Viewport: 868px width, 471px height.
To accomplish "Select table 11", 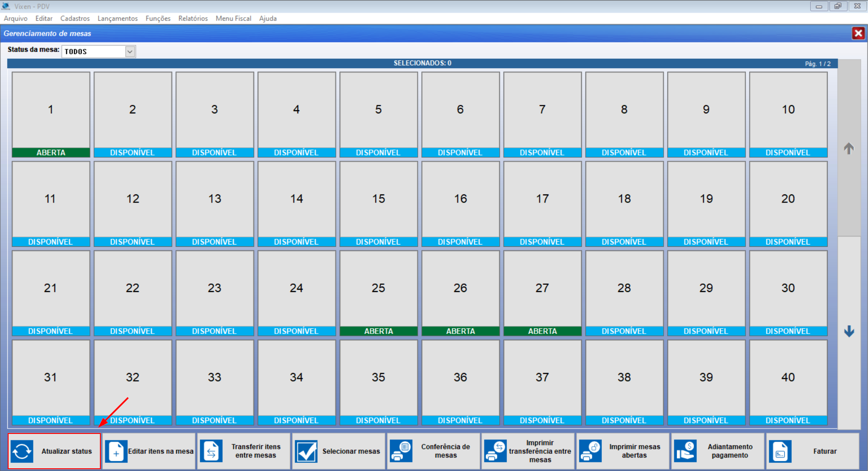I will pyautogui.click(x=51, y=204).
